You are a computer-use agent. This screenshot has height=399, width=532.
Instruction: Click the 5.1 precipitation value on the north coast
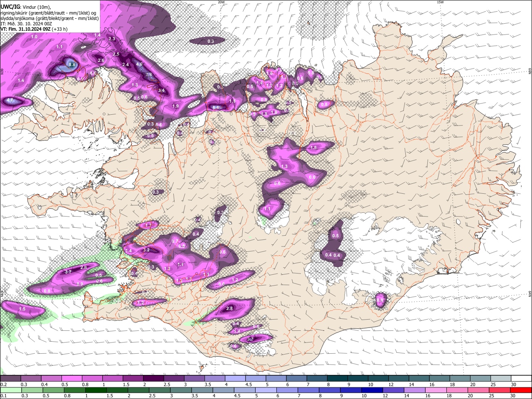tap(216, 108)
